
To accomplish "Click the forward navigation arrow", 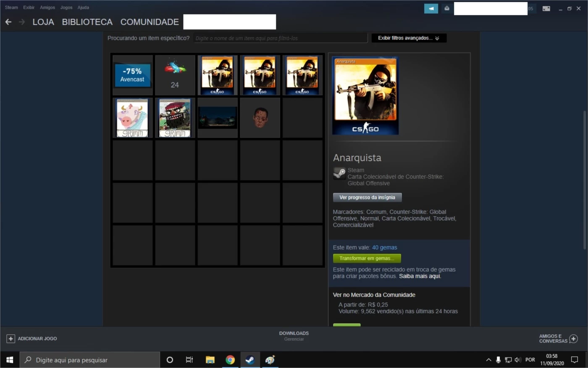I will 22,22.
